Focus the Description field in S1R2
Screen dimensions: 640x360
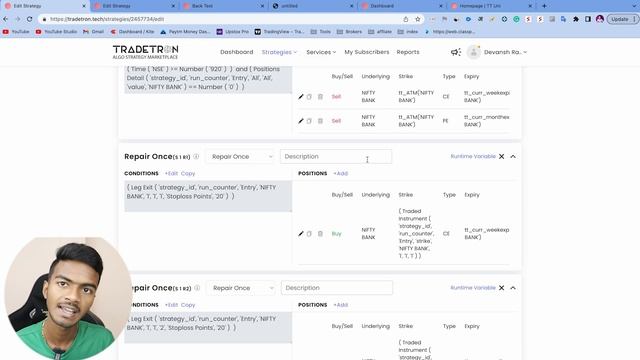coord(337,288)
